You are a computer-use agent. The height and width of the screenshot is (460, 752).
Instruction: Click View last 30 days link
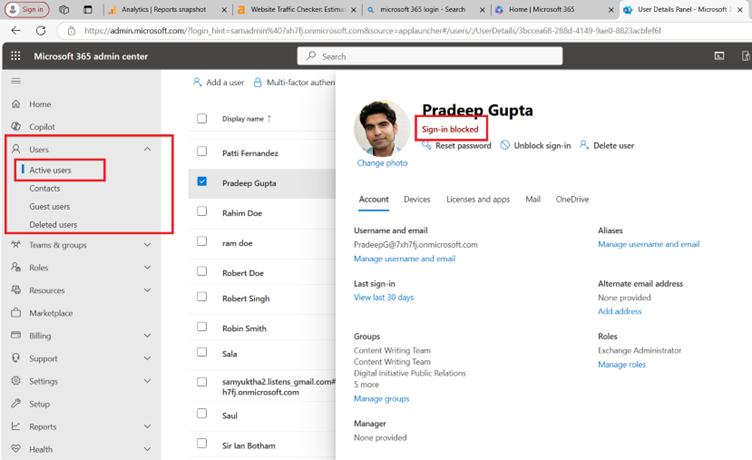coord(384,297)
